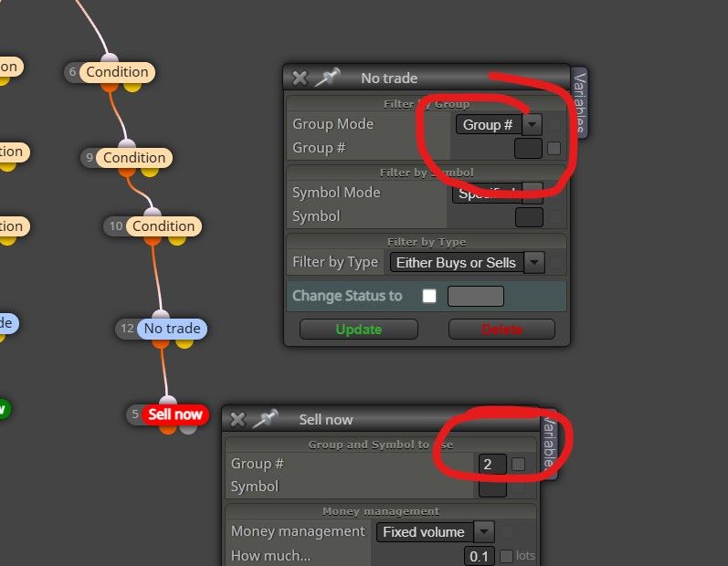Click the input connector dot above Condition 9
Image resolution: width=728 pixels, height=566 pixels.
(127, 144)
